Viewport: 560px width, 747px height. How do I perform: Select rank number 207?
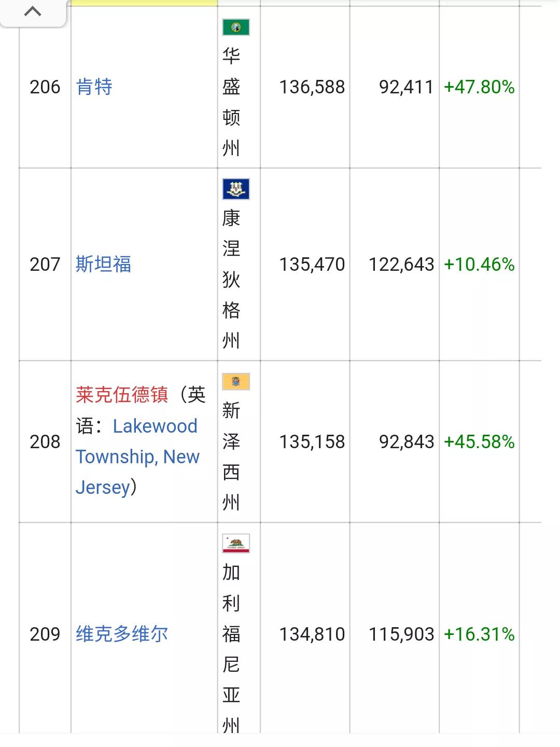(x=45, y=264)
